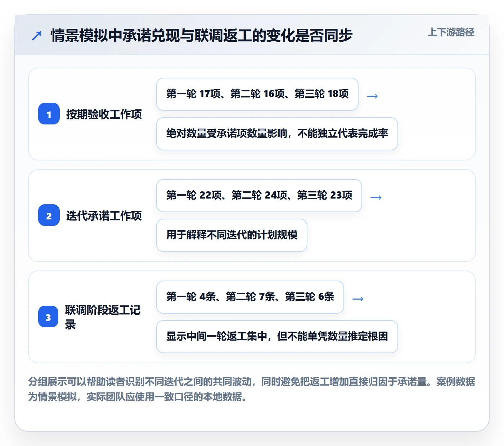Viewport: 504px width, 446px height.
Task: Click the note 用于解释不同迭代的计划规模
Action: click(x=232, y=235)
